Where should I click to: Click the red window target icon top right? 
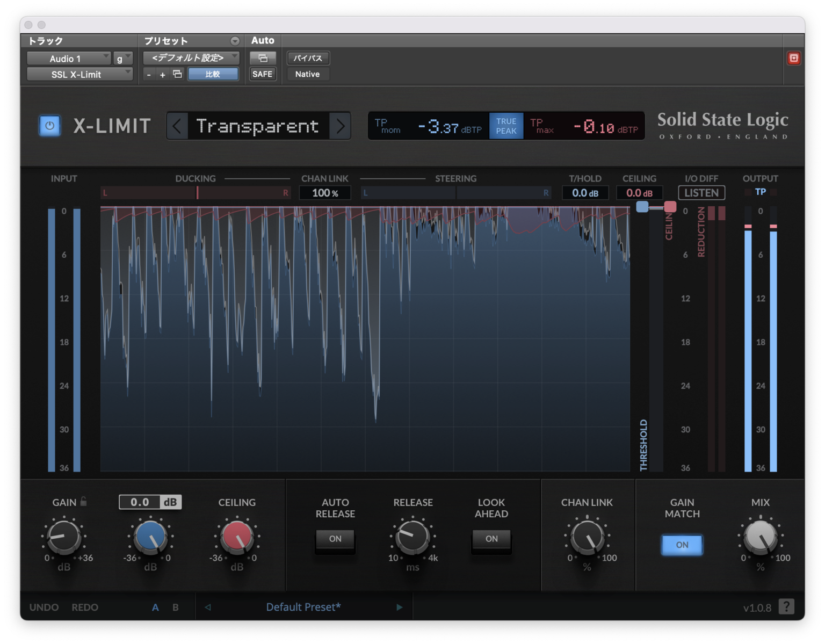pyautogui.click(x=794, y=57)
